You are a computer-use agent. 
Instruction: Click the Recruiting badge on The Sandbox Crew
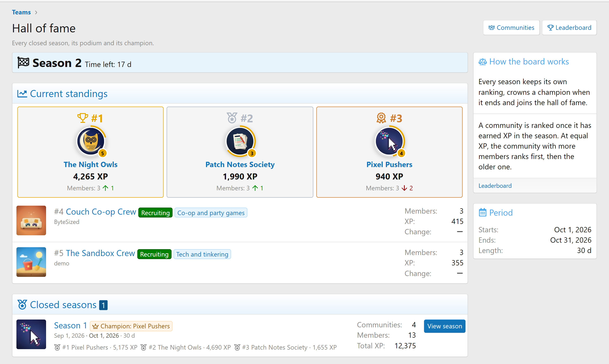(x=154, y=254)
